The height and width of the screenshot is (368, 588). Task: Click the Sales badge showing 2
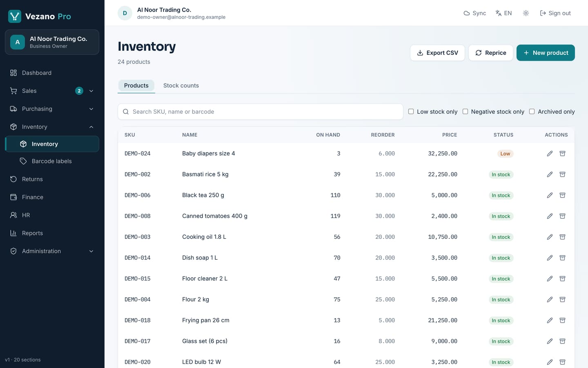[x=79, y=91]
